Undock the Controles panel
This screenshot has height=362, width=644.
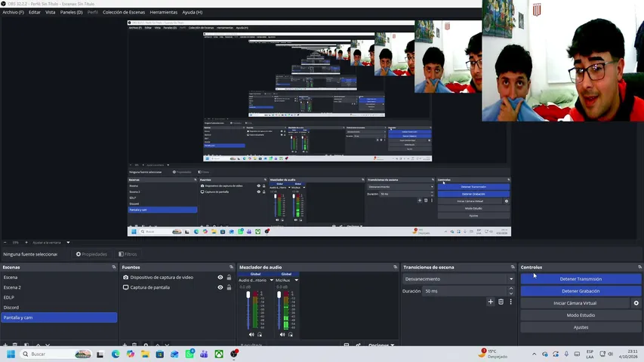tap(639, 267)
